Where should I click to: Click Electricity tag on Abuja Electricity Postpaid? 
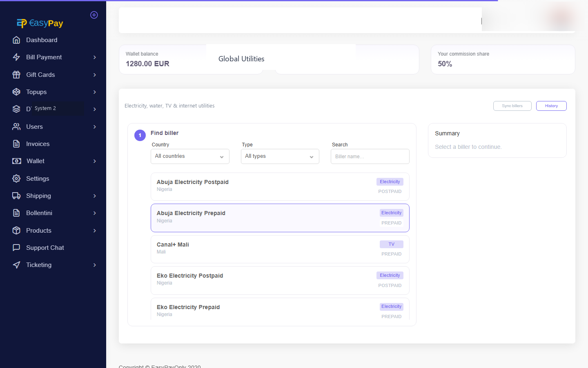click(x=390, y=182)
